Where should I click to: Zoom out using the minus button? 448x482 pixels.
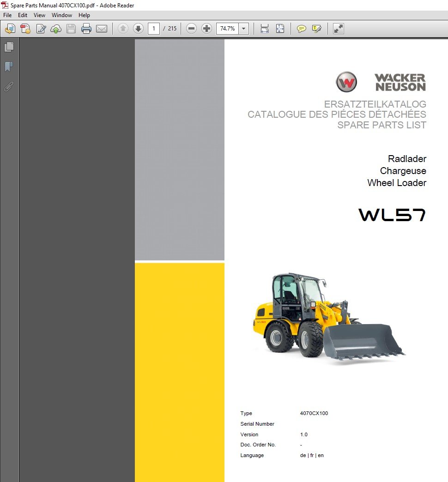point(191,29)
